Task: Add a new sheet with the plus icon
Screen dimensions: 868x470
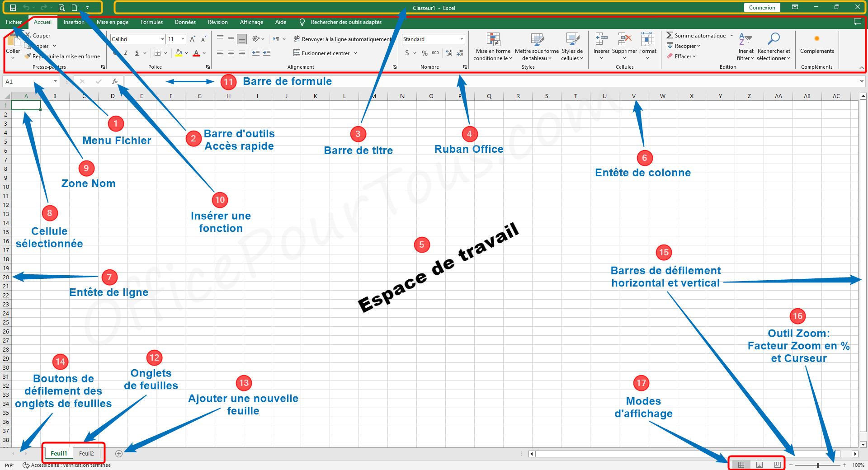Action: tap(119, 453)
